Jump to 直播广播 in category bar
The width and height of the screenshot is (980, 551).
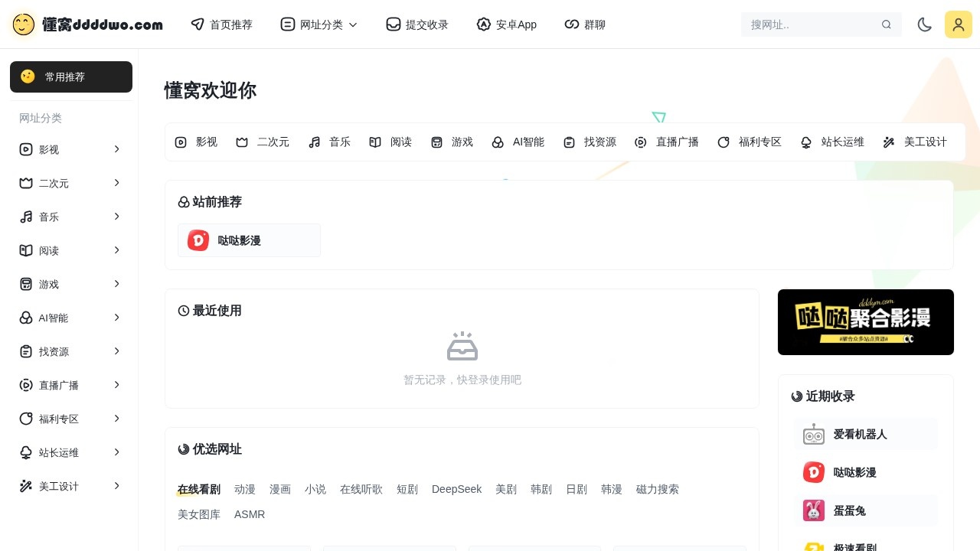tap(667, 142)
